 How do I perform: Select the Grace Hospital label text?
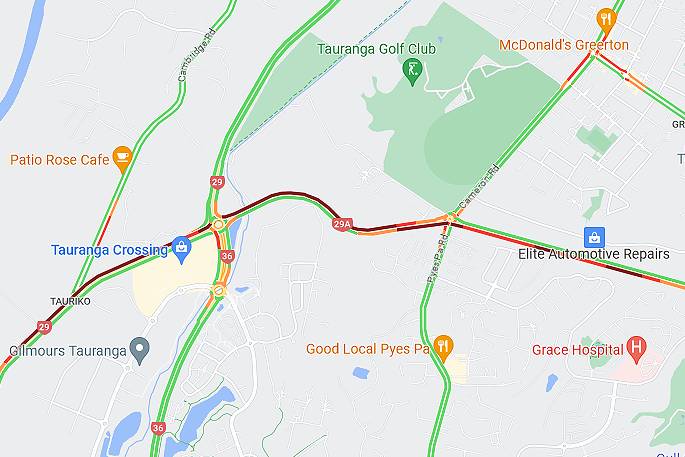578,350
